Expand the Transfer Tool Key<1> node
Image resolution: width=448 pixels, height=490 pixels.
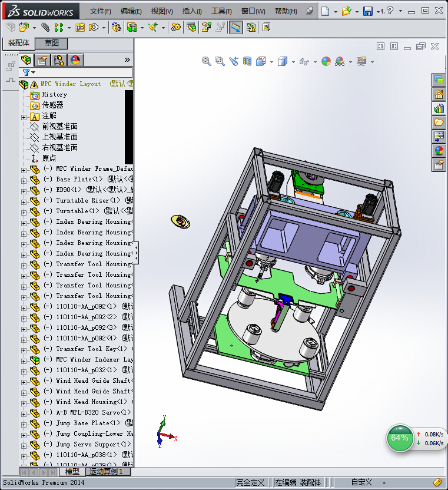[24, 350]
